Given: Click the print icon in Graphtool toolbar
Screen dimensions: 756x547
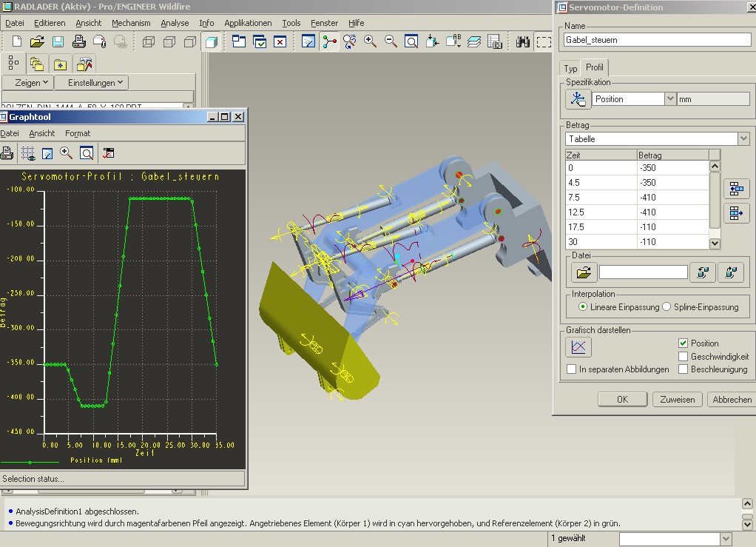Looking at the screenshot, I should [x=7, y=153].
